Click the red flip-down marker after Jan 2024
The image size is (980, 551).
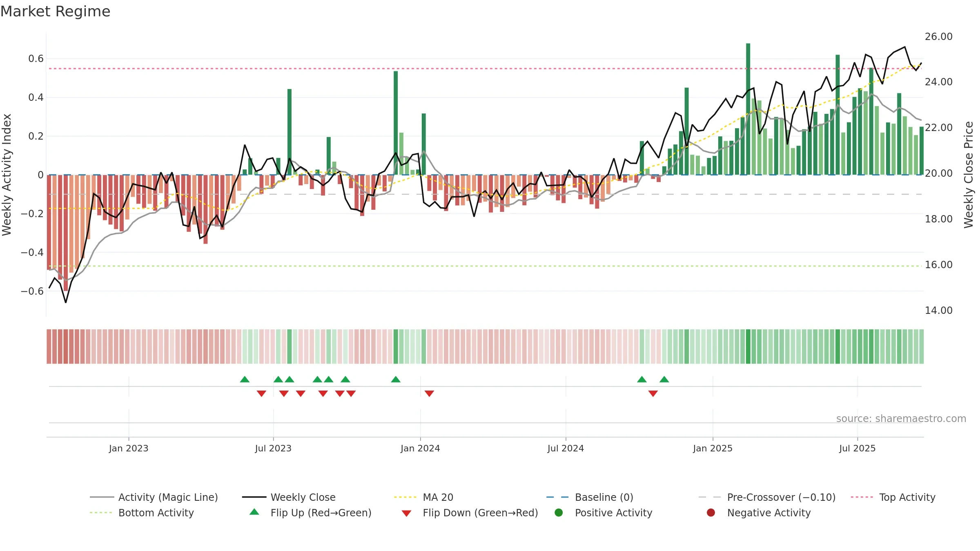pyautogui.click(x=429, y=393)
